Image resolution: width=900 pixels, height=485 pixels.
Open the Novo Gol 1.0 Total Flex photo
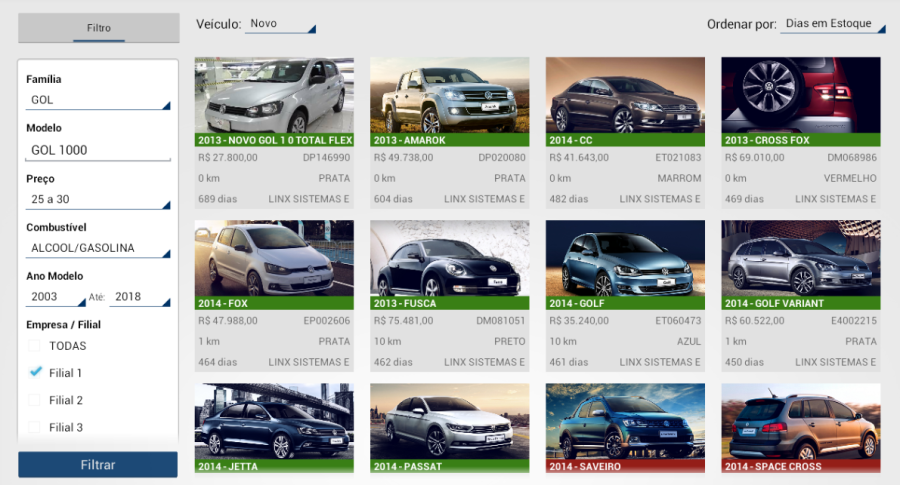[x=274, y=95]
